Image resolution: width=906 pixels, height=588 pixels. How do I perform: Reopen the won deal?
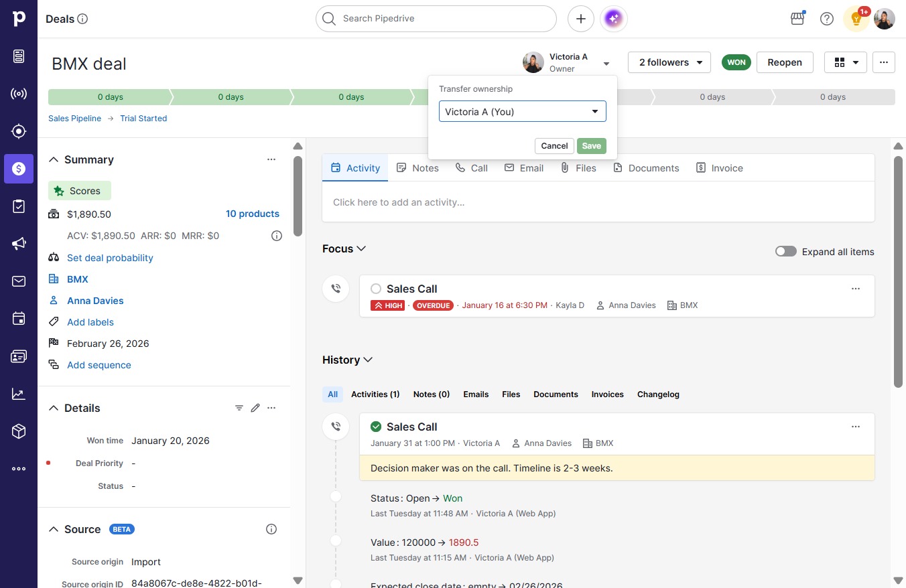point(785,62)
